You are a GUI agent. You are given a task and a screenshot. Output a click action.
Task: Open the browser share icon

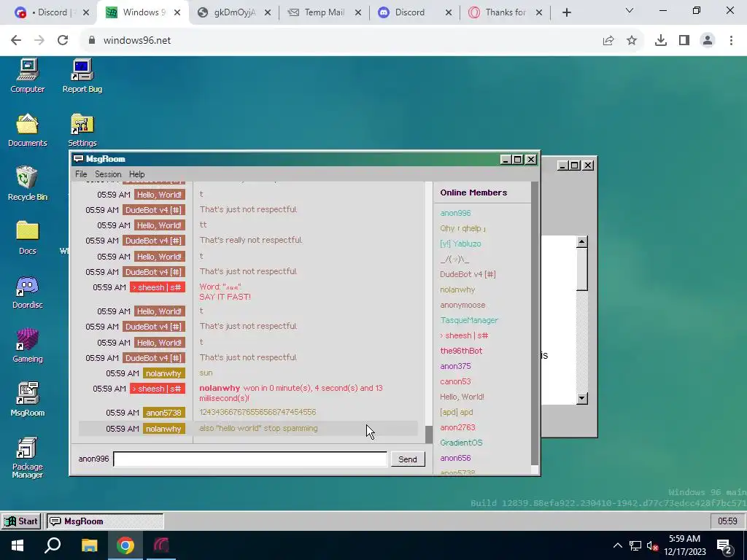coord(608,41)
